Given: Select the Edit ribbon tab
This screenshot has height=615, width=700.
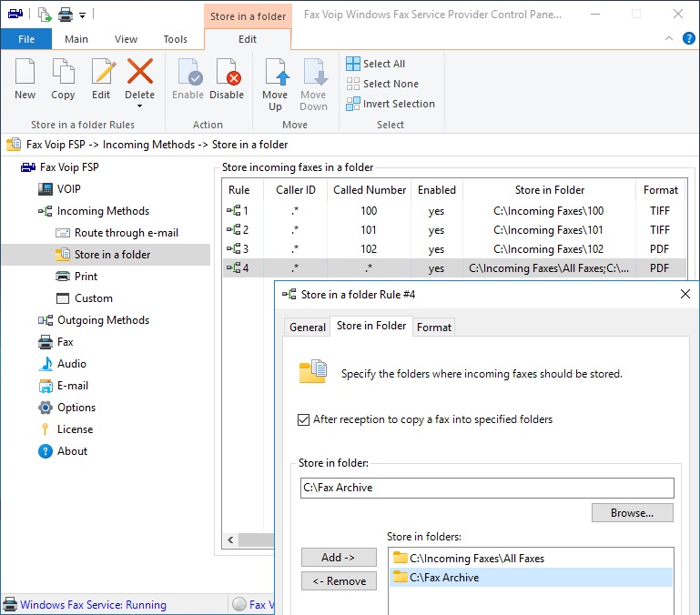Looking at the screenshot, I should pos(248,39).
